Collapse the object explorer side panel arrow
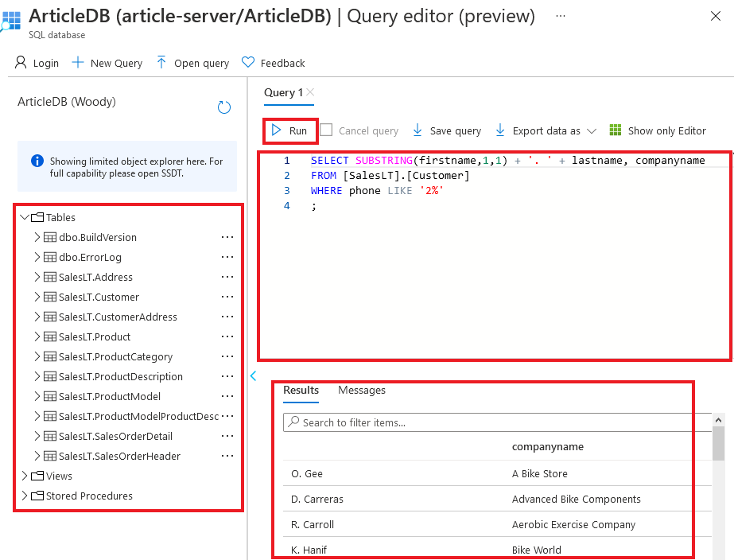 254,376
